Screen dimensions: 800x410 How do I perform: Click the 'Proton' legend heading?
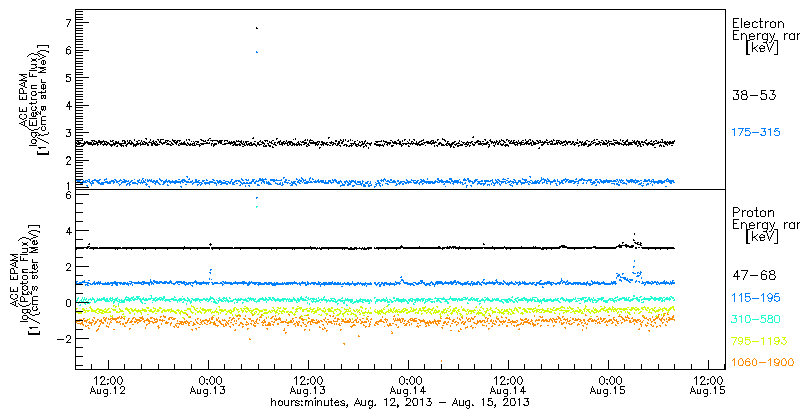[753, 213]
